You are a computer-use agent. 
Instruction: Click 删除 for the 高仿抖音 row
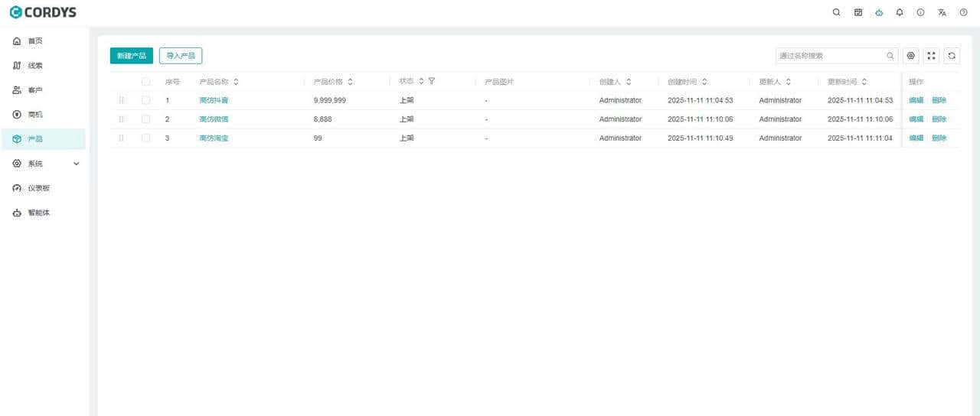939,100
